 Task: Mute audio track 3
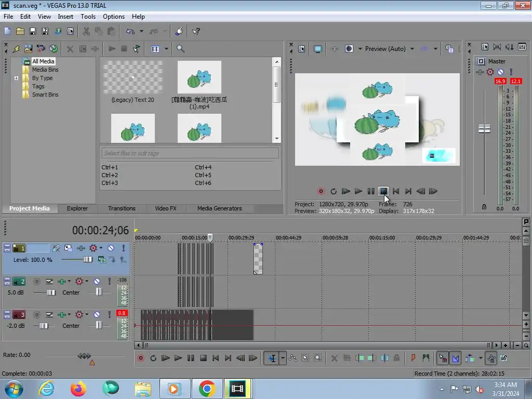(97, 314)
